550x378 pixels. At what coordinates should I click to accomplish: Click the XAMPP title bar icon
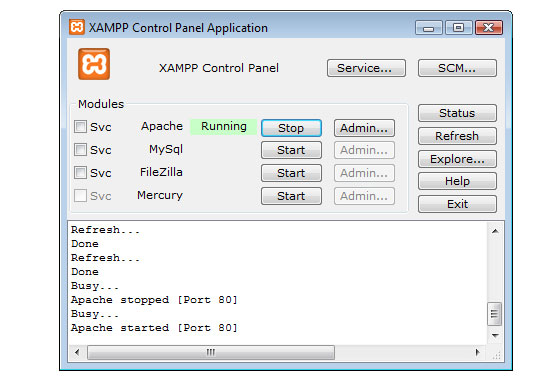(x=76, y=27)
